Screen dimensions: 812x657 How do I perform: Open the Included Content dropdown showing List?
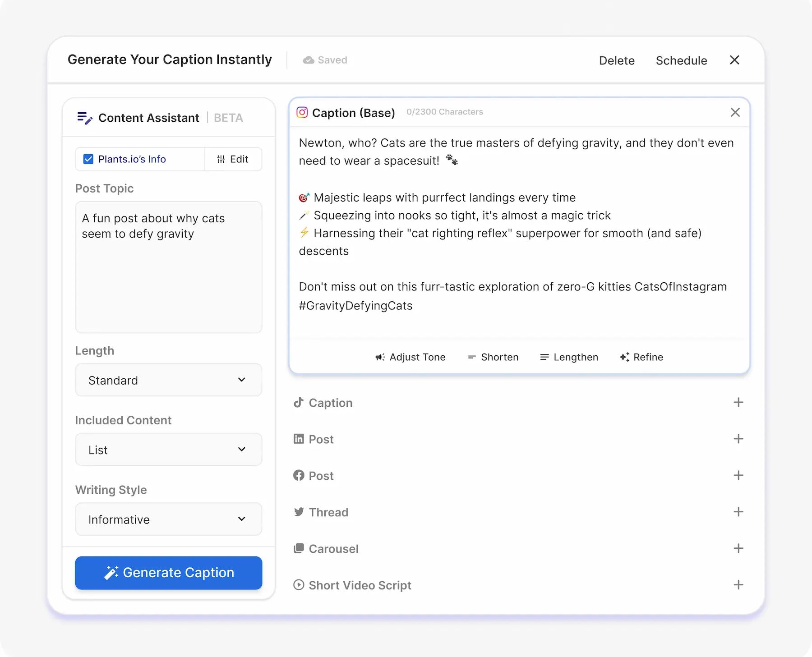(168, 450)
